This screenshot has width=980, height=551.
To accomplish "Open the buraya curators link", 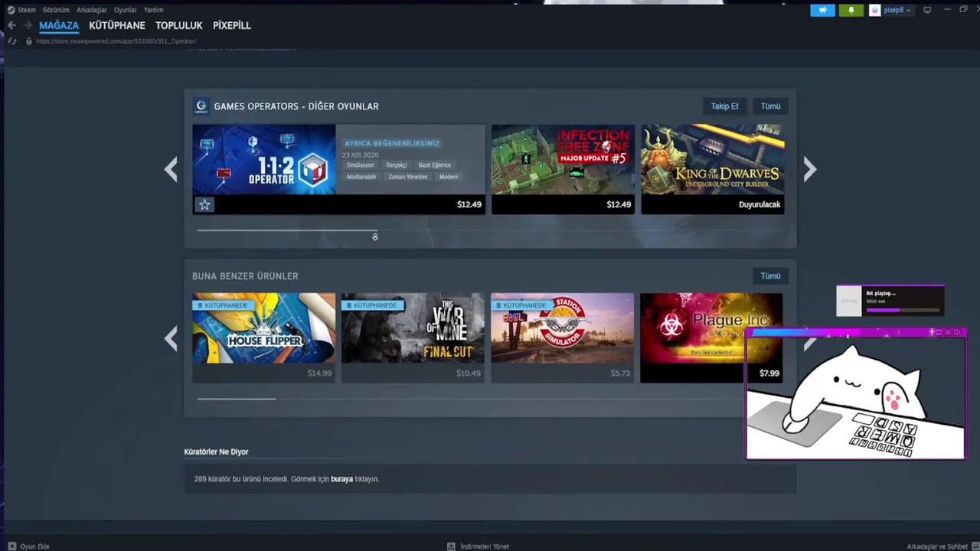I will tap(341, 479).
